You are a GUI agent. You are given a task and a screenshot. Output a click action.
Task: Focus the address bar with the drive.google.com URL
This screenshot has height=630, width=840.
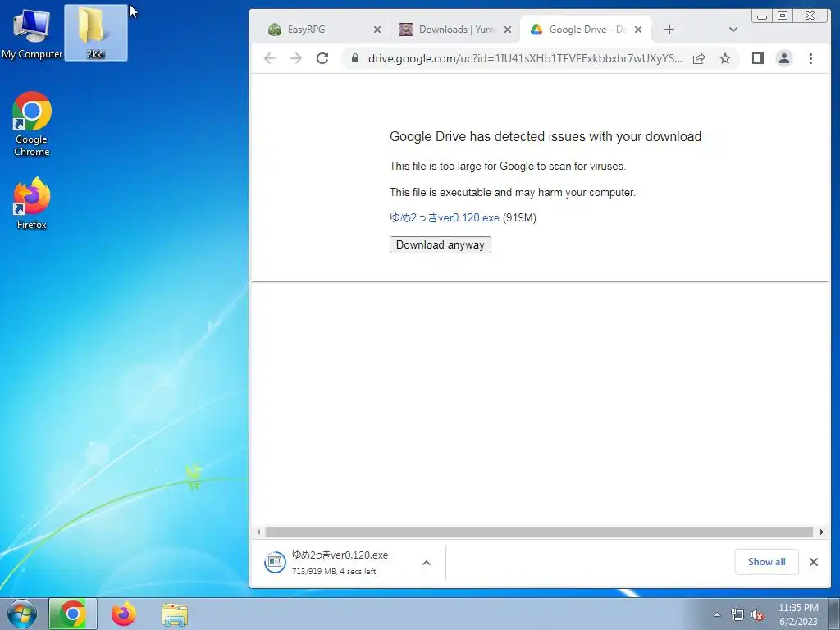tap(525, 58)
